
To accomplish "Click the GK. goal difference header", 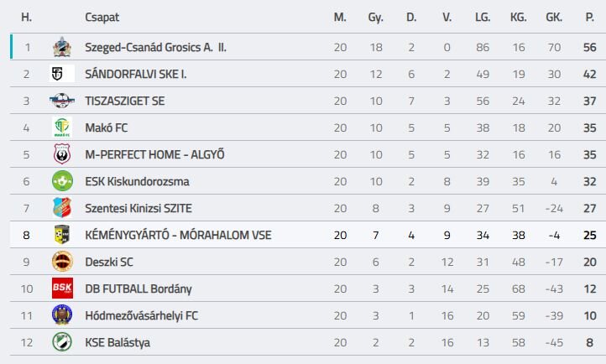I will (554, 17).
